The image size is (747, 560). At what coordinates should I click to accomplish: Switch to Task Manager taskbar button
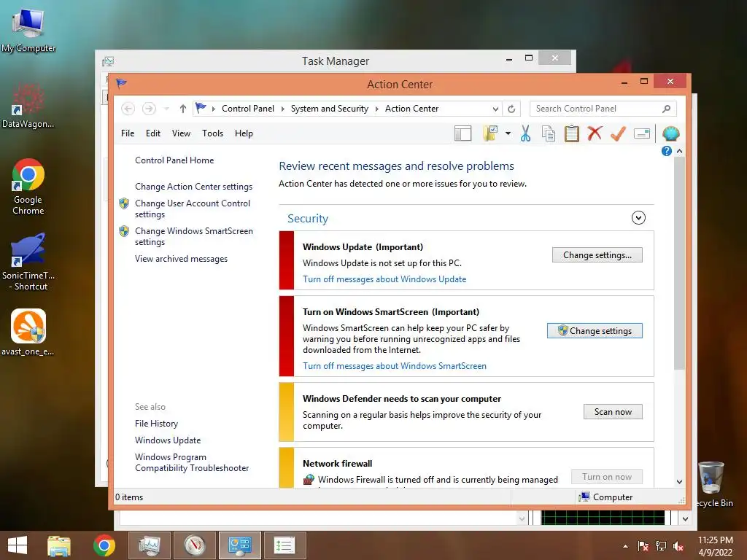149,545
